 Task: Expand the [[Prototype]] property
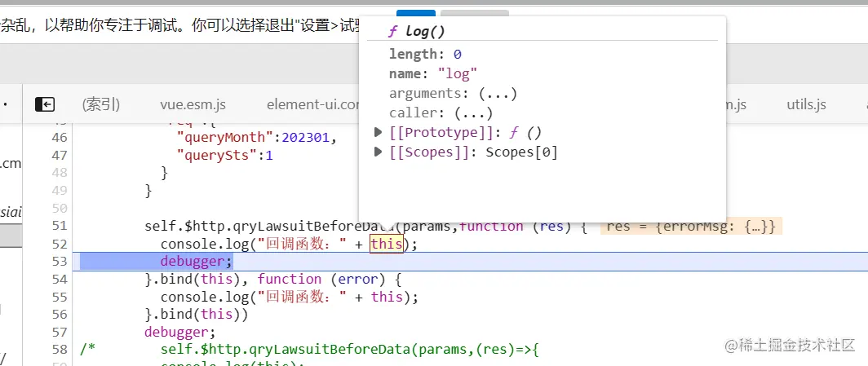(378, 132)
